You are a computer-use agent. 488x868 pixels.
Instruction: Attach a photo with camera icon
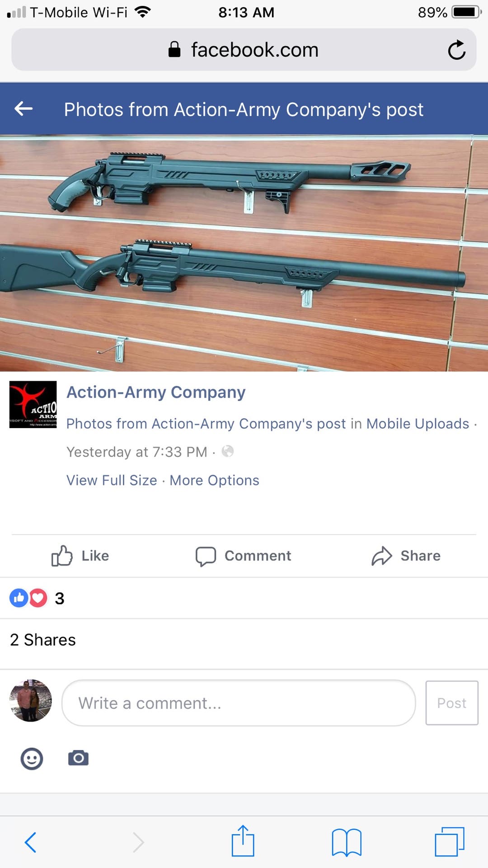tap(78, 758)
